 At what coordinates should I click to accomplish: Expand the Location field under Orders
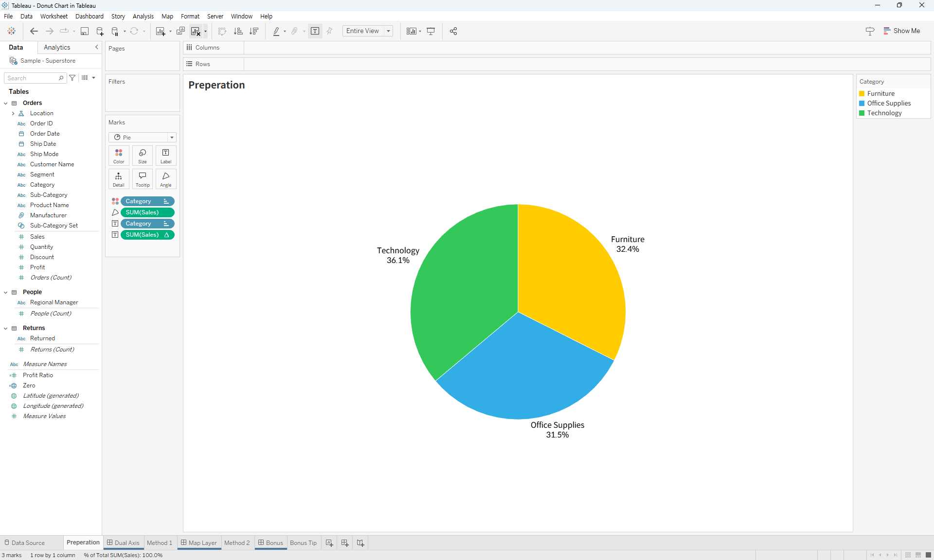pyautogui.click(x=13, y=113)
